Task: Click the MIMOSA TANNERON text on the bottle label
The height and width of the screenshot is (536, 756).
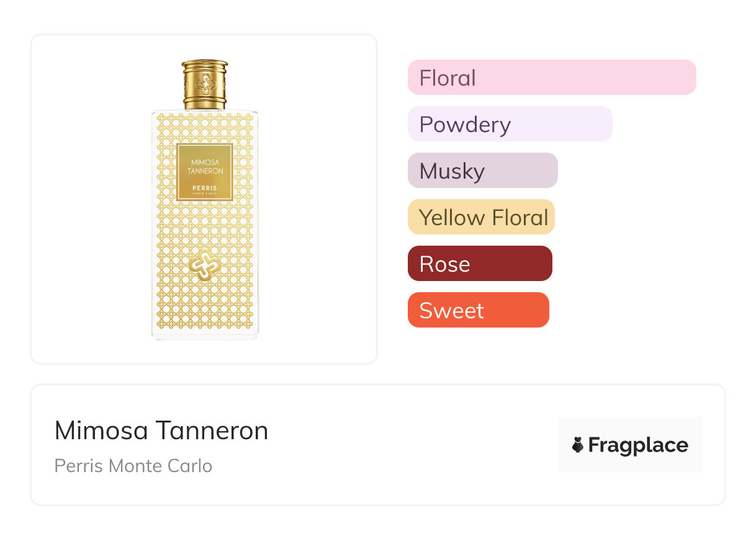Action: [205, 167]
